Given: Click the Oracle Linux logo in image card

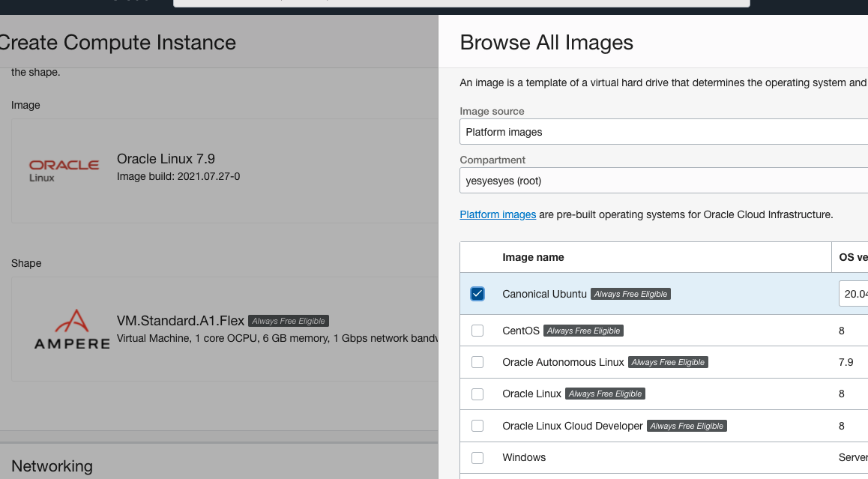Looking at the screenshot, I should (x=64, y=170).
